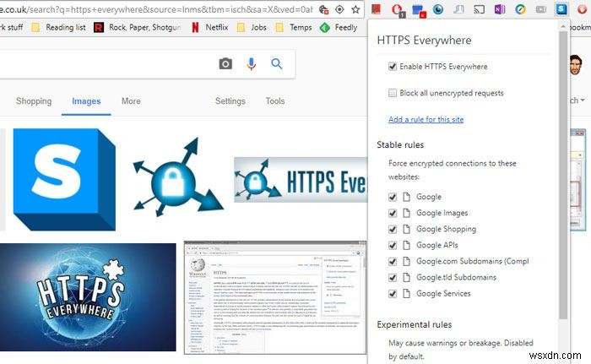Open the Jobs bookmark folder

252,27
